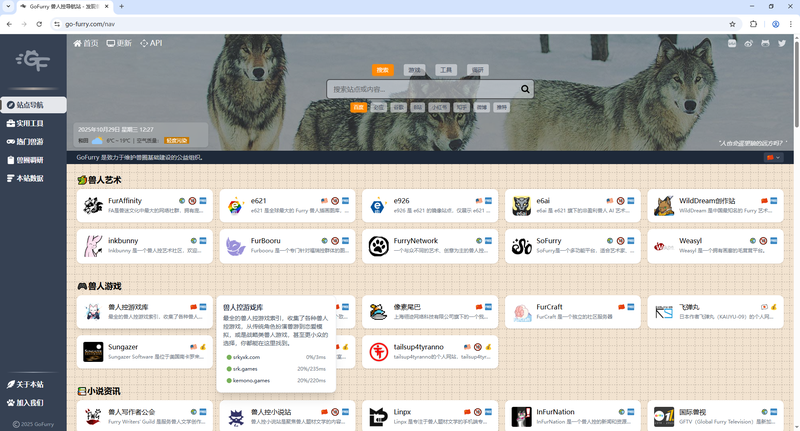Viewport: 800px width, 431px height.
Task: Open 热门兽游 in the sidebar
Action: click(x=34, y=142)
